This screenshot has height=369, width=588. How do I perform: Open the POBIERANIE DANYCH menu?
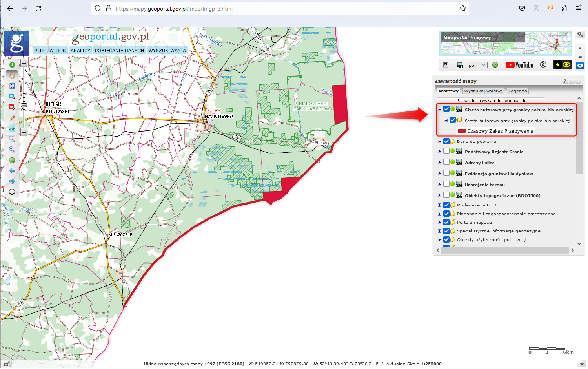point(119,51)
